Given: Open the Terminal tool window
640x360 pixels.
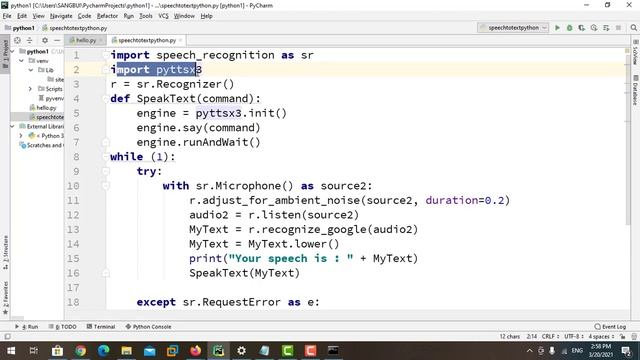Looking at the screenshot, I should 101,327.
